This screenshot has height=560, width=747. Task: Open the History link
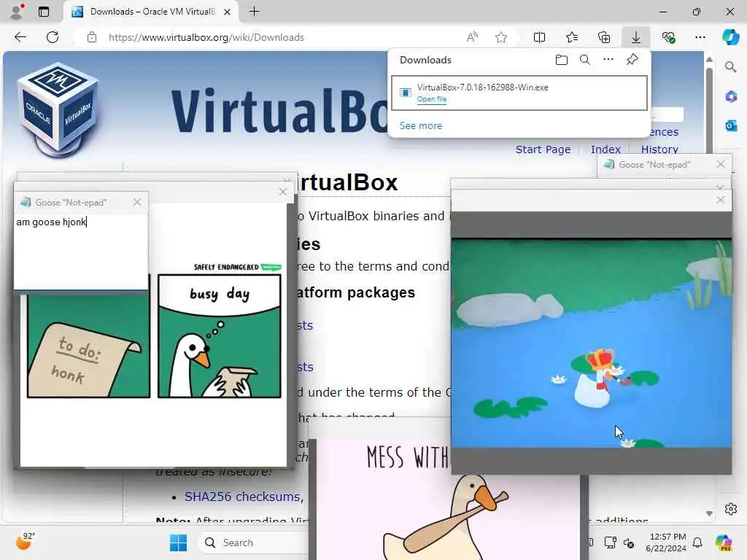[x=659, y=149]
